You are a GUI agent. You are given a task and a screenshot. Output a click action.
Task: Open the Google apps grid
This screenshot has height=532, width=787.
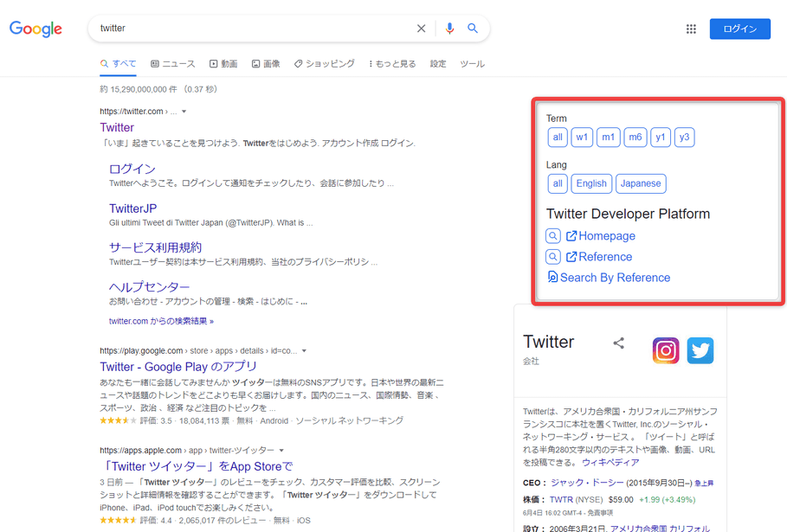pos(691,29)
